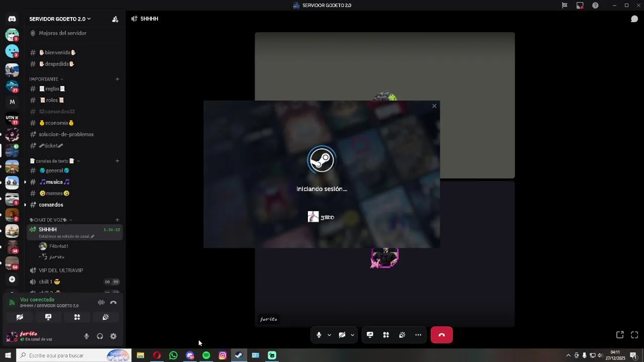
Task: Open the invite people icon beside server name
Action: pyautogui.click(x=115, y=19)
